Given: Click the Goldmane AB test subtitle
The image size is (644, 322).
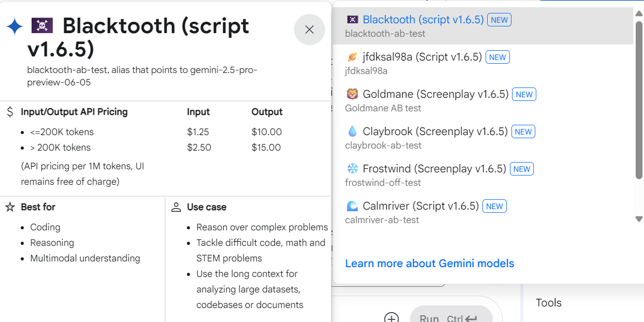Looking at the screenshot, I should click(383, 108).
